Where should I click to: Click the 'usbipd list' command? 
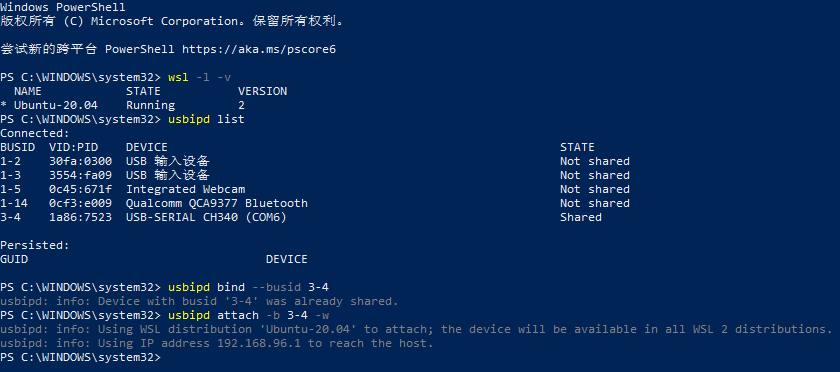tap(206, 119)
